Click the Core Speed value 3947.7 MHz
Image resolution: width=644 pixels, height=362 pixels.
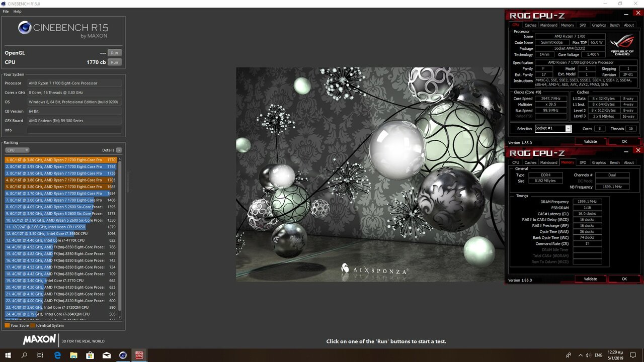tap(550, 99)
